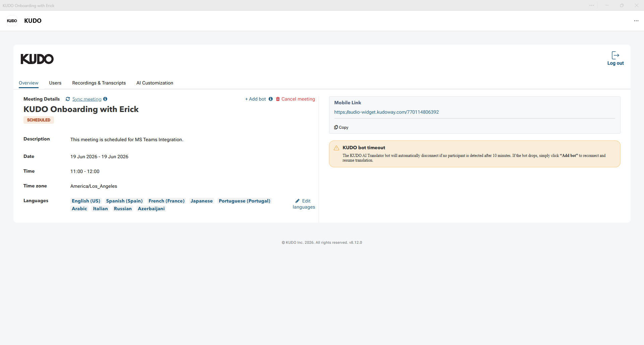Click the Cancel meeting trash icon
This screenshot has width=644, height=345.
pos(278,99)
